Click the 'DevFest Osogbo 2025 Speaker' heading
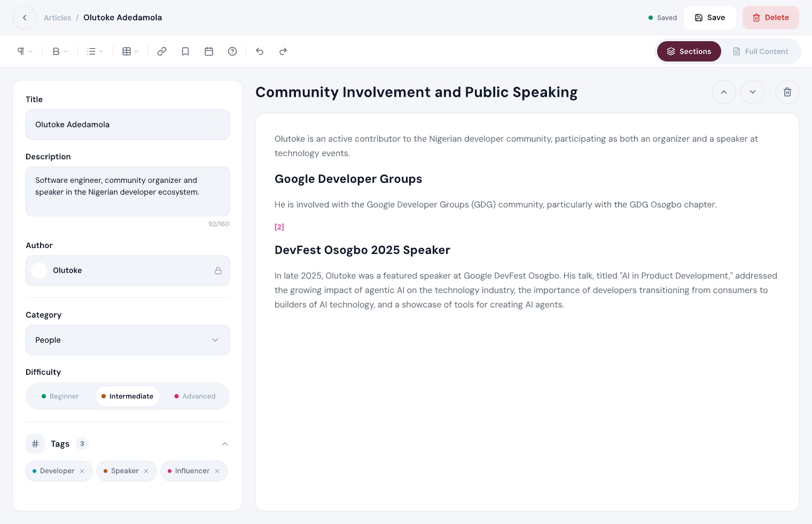 coord(362,250)
